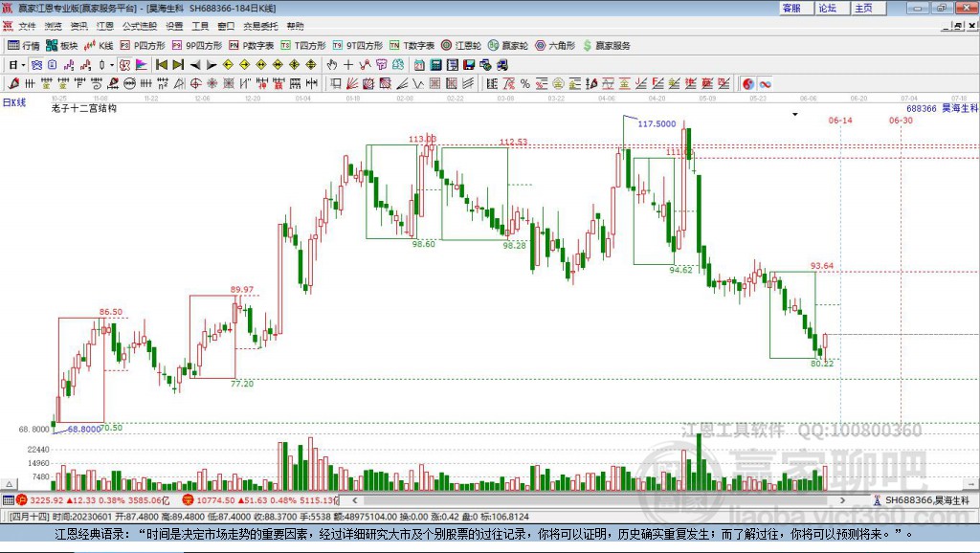
Task: Open the 赢家轮 wheel tool
Action: click(x=508, y=46)
